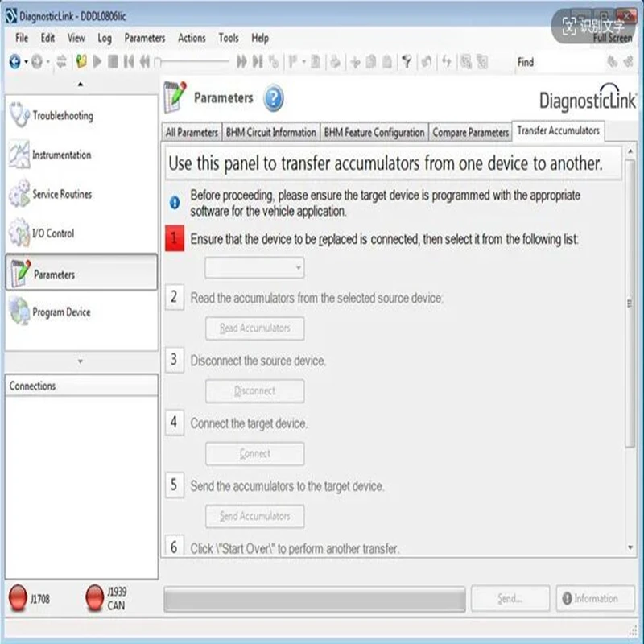Click the J1708 red status indicator
The height and width of the screenshot is (644, 644).
(18, 598)
